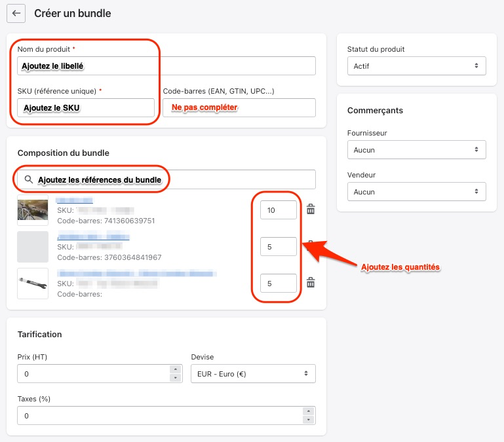Open the second bundle product name link
This screenshot has width=504, height=442.
(93, 236)
